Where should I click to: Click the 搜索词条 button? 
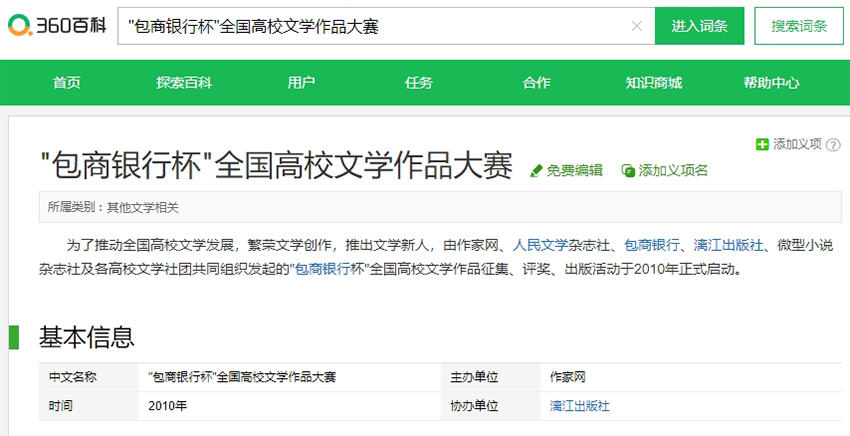coord(799,26)
